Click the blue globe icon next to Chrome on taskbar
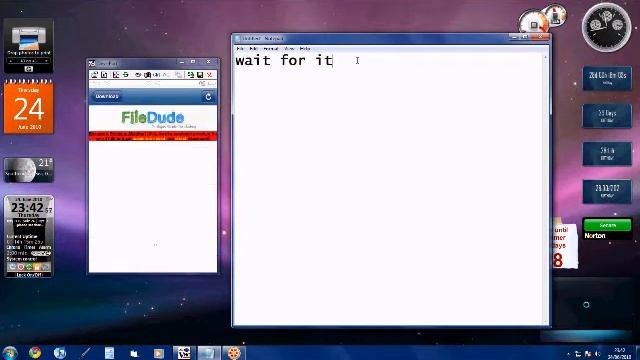Image resolution: width=640 pixels, height=360 pixels. 60,353
